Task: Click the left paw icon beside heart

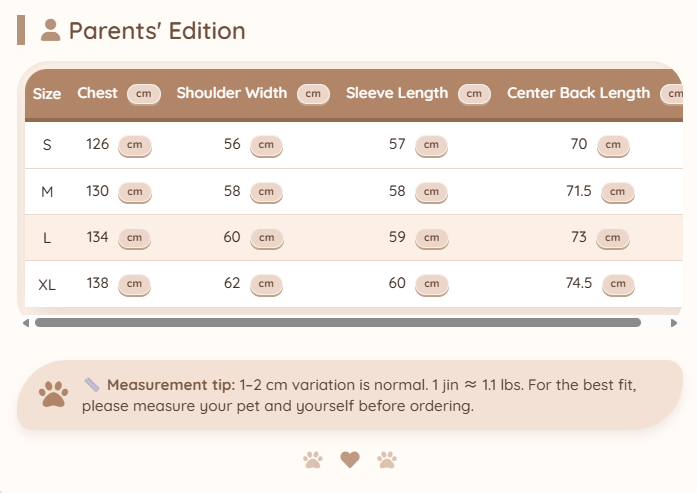Action: tap(313, 460)
